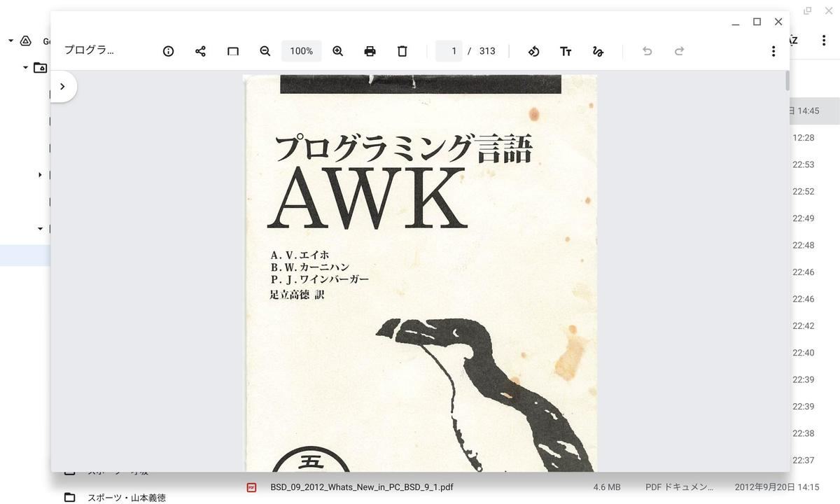The height and width of the screenshot is (504, 840).
Task: Select the text annotation Tt tool
Action: pos(566,51)
